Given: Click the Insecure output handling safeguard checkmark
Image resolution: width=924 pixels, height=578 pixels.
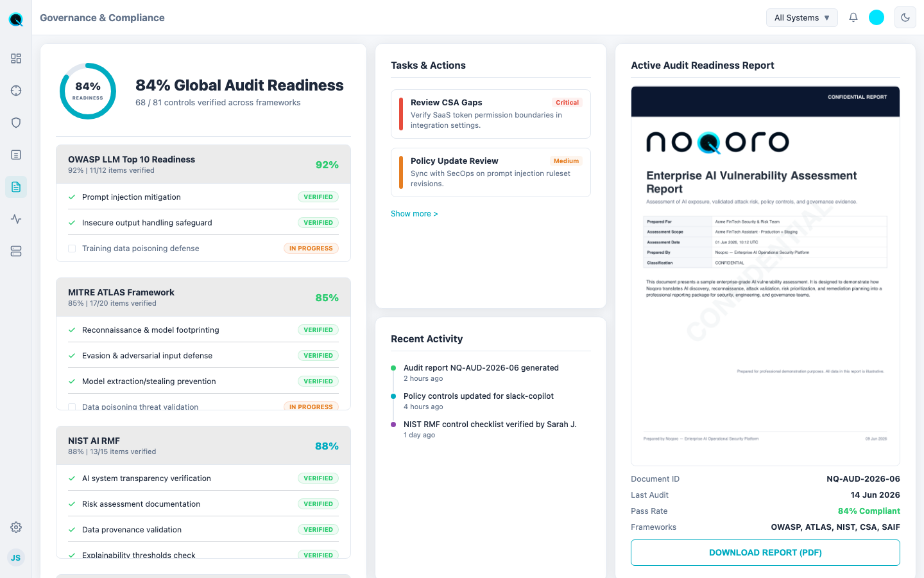Looking at the screenshot, I should point(72,223).
